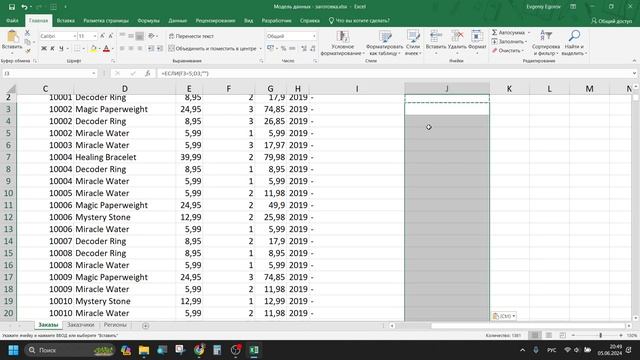The width and height of the screenshot is (640, 360).
Task: Click the File Explorer taskbar icon
Action: pyautogui.click(x=144, y=350)
